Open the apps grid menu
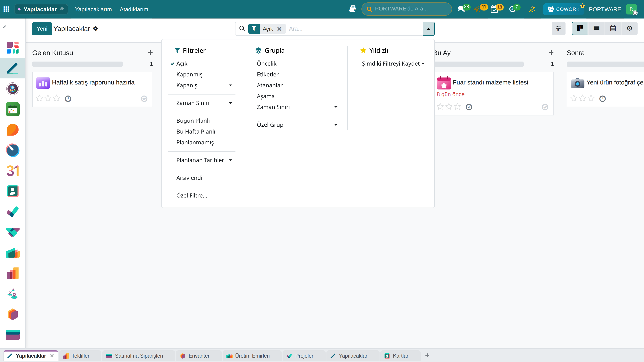This screenshot has height=362, width=644. 6,9
